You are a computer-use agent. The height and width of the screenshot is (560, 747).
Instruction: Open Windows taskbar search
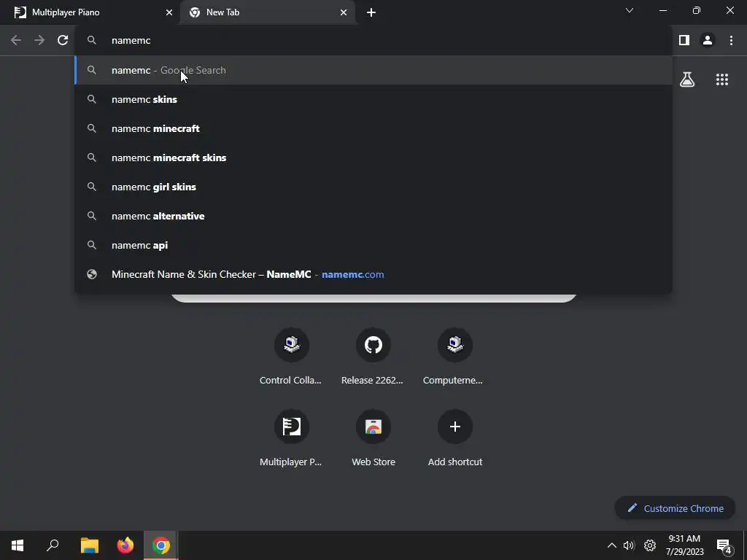(53, 545)
